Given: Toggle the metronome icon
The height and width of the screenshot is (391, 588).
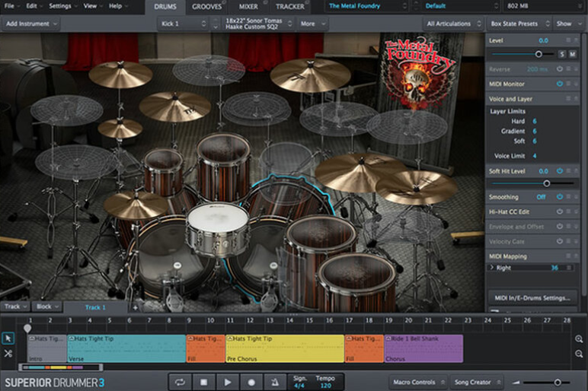Looking at the screenshot, I should (x=275, y=382).
